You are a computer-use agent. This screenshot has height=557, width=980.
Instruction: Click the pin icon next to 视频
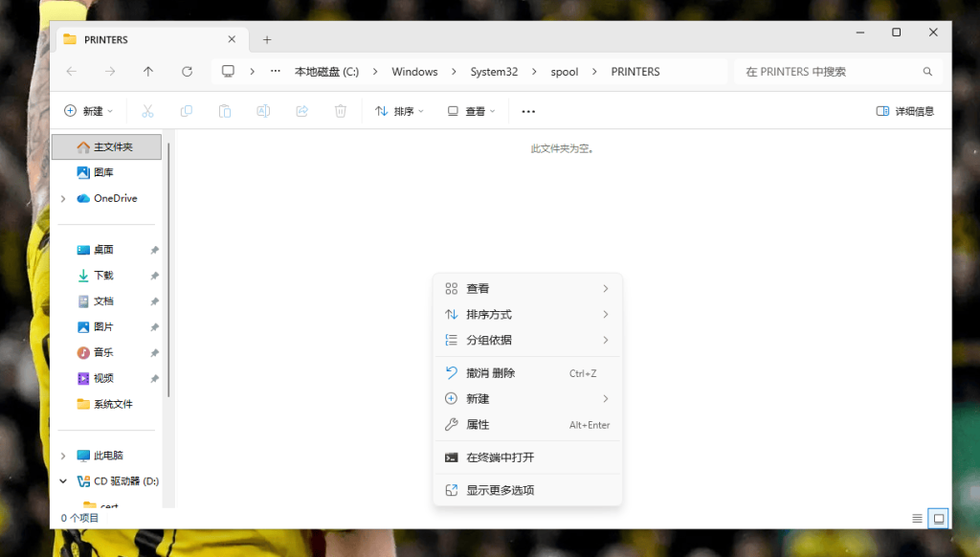[x=154, y=378]
